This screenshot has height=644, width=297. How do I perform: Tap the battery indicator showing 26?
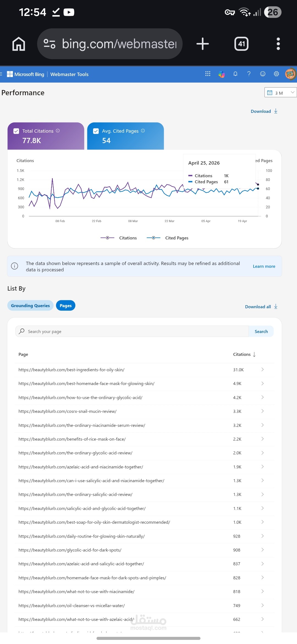pos(273,12)
